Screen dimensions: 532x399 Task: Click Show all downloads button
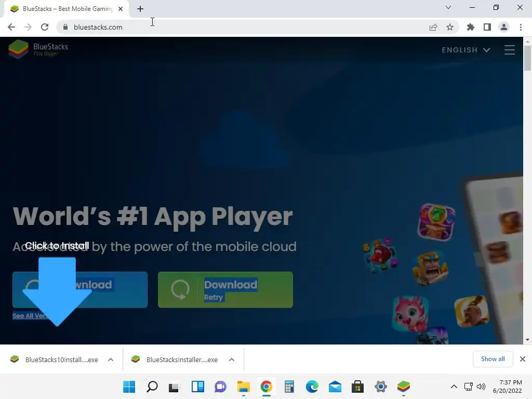pos(493,359)
